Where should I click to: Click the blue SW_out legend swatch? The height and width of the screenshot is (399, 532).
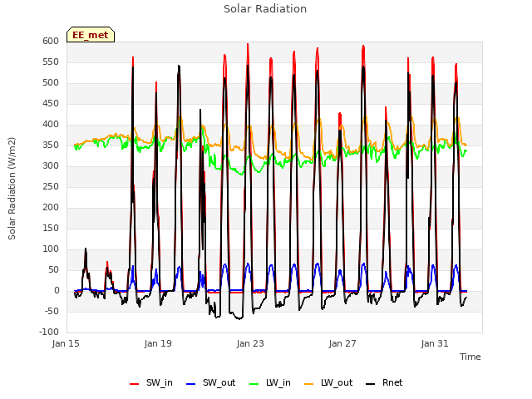191,384
